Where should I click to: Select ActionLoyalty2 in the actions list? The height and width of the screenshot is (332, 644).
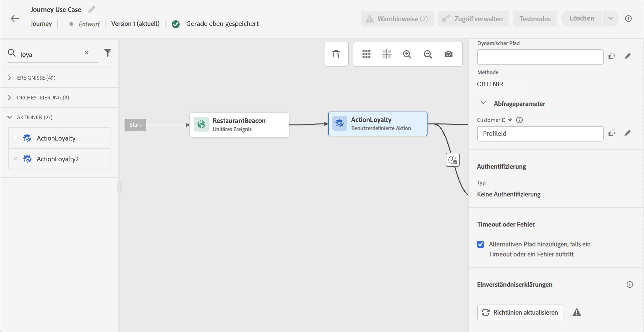point(58,159)
